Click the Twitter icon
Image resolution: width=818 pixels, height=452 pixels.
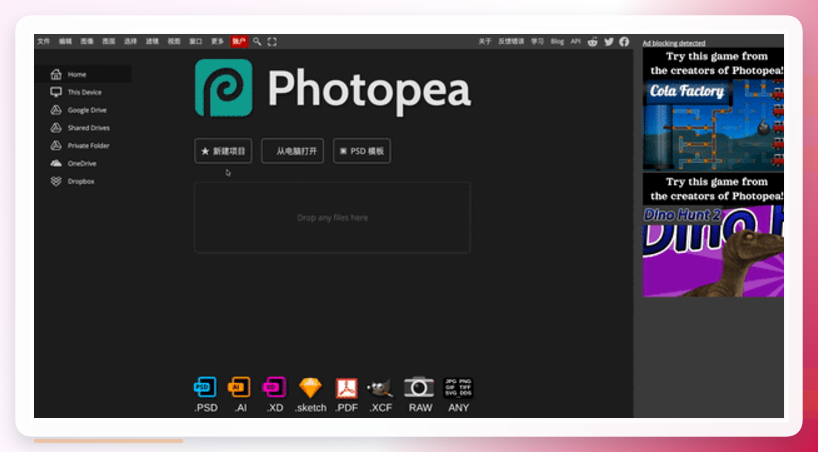point(609,42)
